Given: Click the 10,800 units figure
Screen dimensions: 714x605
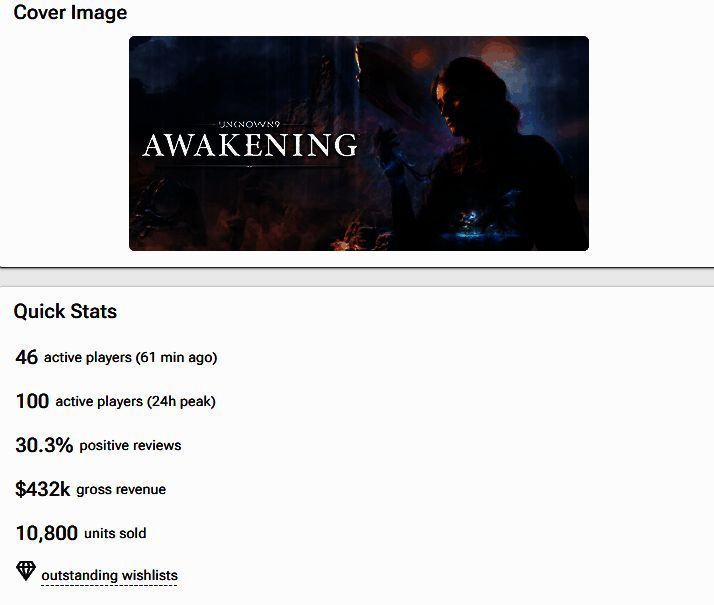Looking at the screenshot, I should [x=46, y=533].
